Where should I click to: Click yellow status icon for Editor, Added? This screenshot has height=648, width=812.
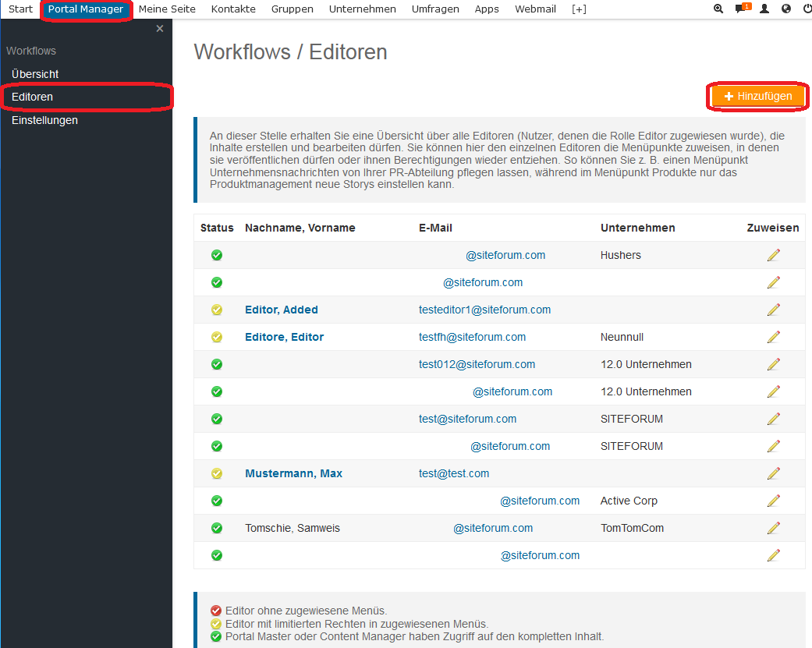217,310
